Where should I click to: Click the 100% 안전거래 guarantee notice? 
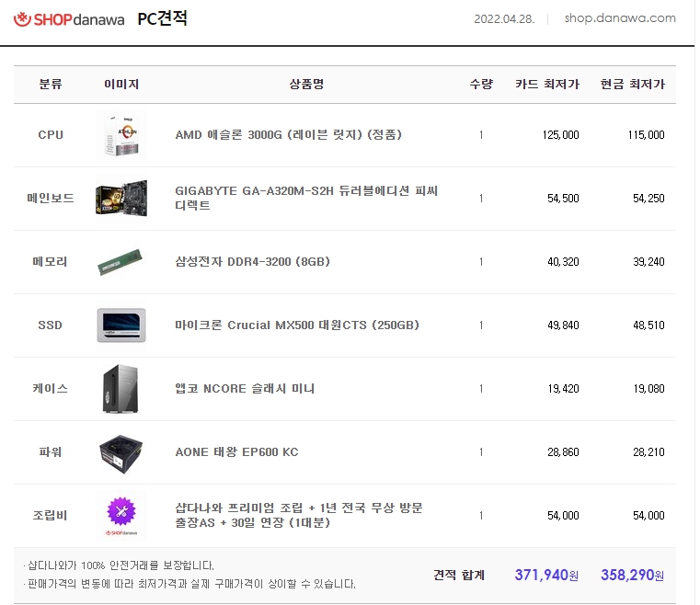119,565
